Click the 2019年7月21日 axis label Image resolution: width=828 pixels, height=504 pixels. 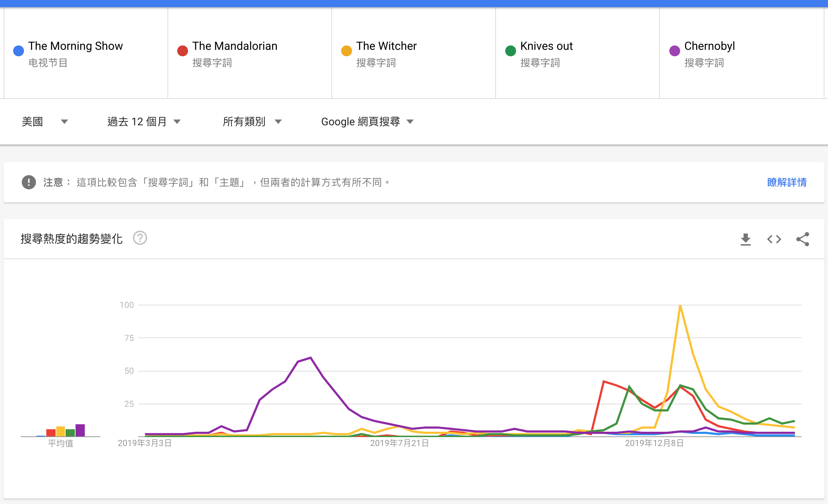(399, 443)
